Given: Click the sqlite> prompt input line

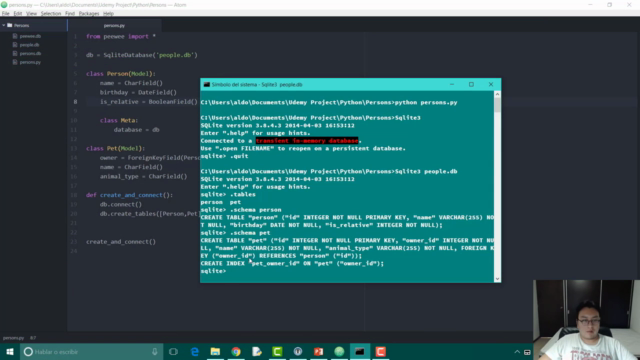Looking at the screenshot, I should [347, 271].
